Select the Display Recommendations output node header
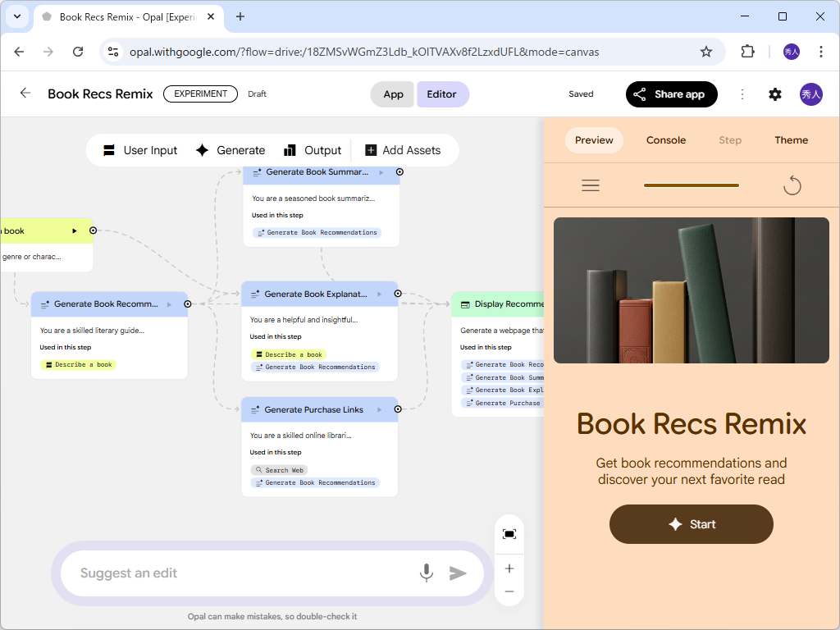Viewport: 840px width, 630px height. coord(498,304)
